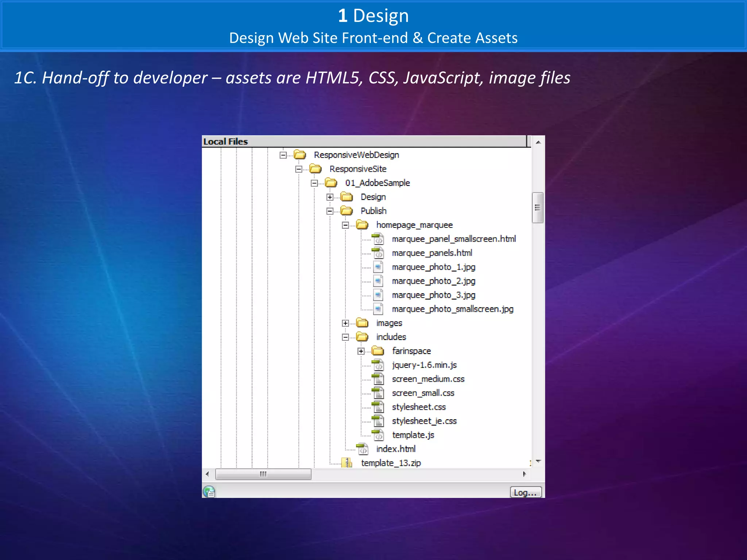
Task: Collapse the includes folder node
Action: (x=345, y=337)
